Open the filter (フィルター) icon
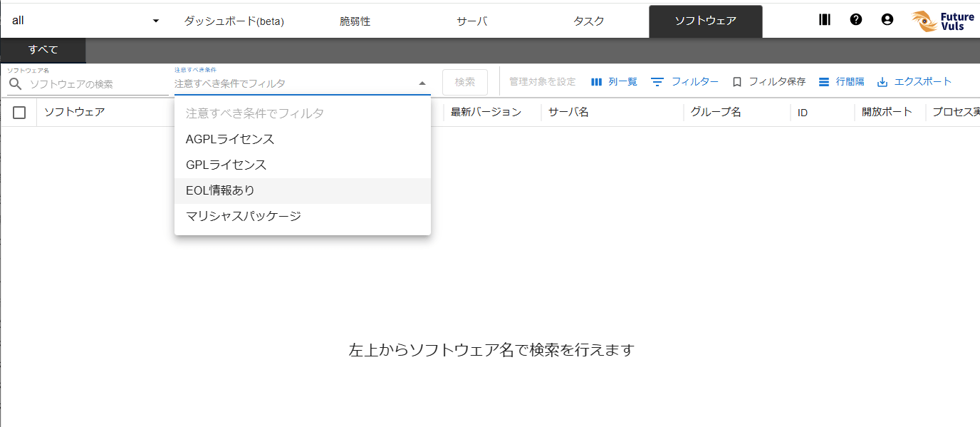 tap(657, 82)
